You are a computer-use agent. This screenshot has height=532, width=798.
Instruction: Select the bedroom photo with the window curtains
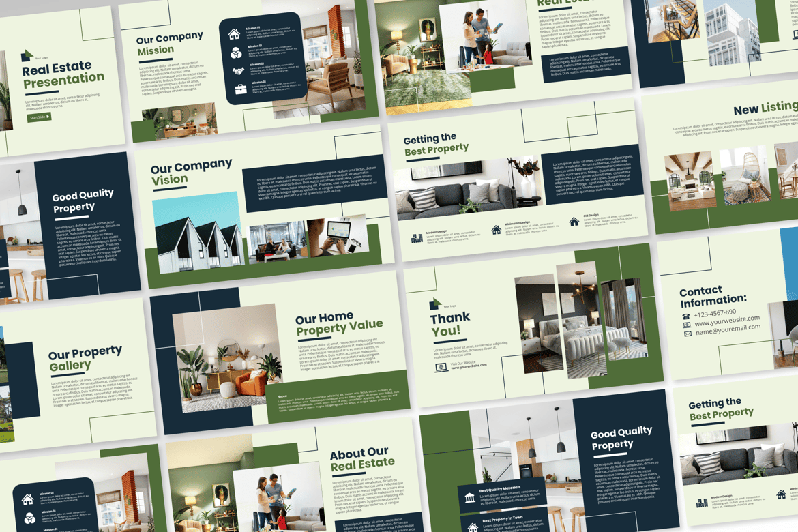625,319
